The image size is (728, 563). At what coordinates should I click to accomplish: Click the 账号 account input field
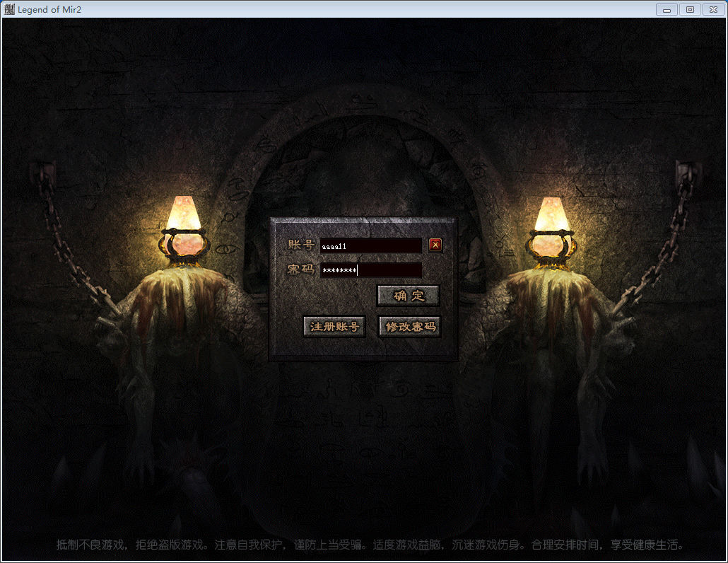[370, 245]
